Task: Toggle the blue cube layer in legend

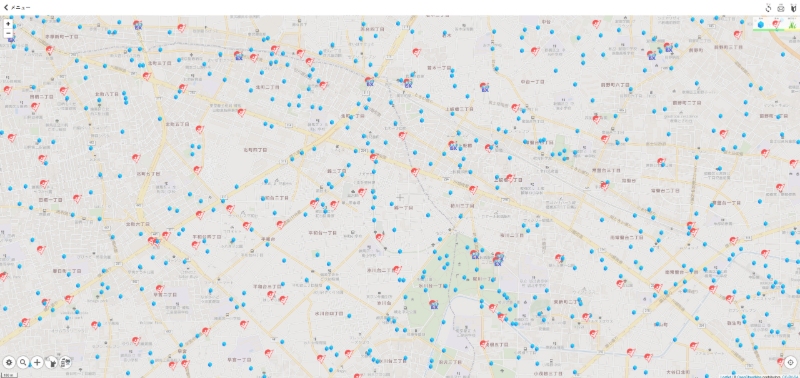Action: click(x=761, y=24)
